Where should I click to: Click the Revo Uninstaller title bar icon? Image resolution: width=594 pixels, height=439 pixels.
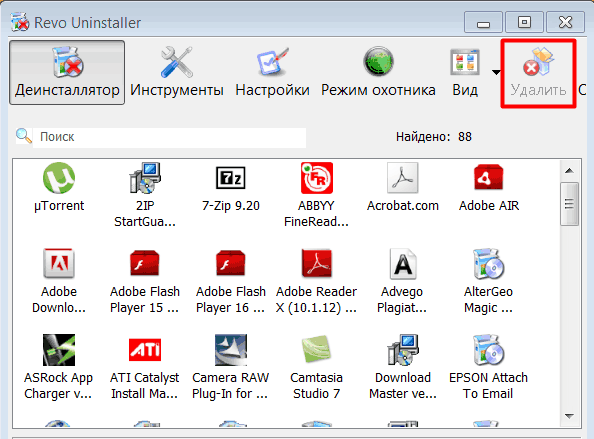click(20, 22)
